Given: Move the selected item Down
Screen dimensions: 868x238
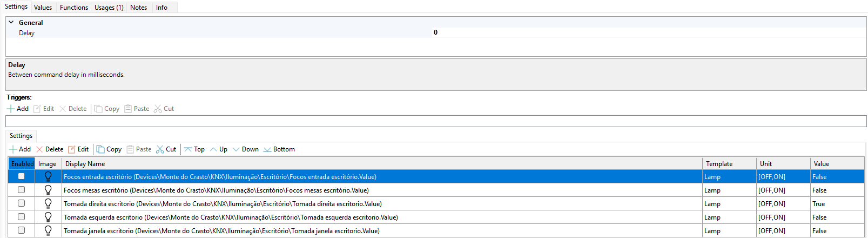Looking at the screenshot, I should coord(245,149).
